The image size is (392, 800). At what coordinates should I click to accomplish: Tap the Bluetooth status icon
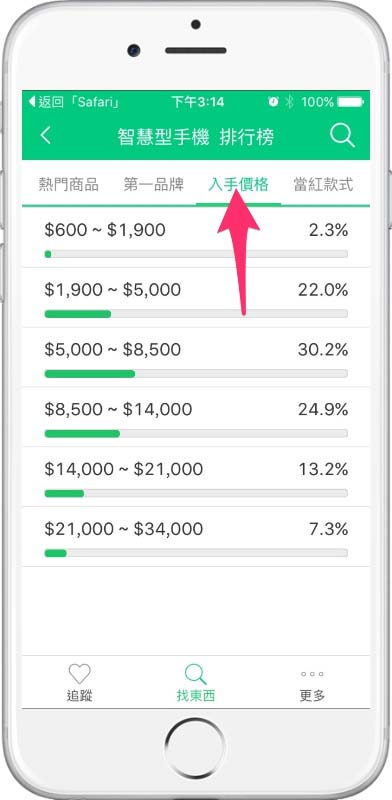pyautogui.click(x=289, y=102)
